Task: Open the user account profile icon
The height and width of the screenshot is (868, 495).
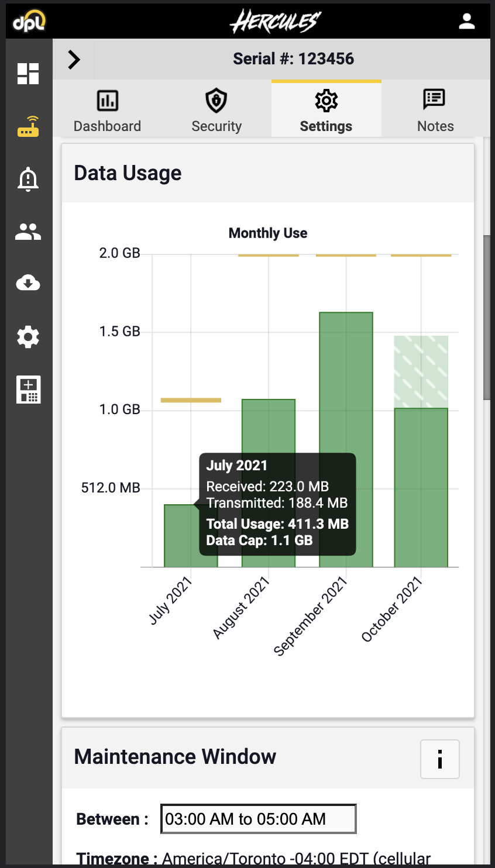Action: [466, 22]
